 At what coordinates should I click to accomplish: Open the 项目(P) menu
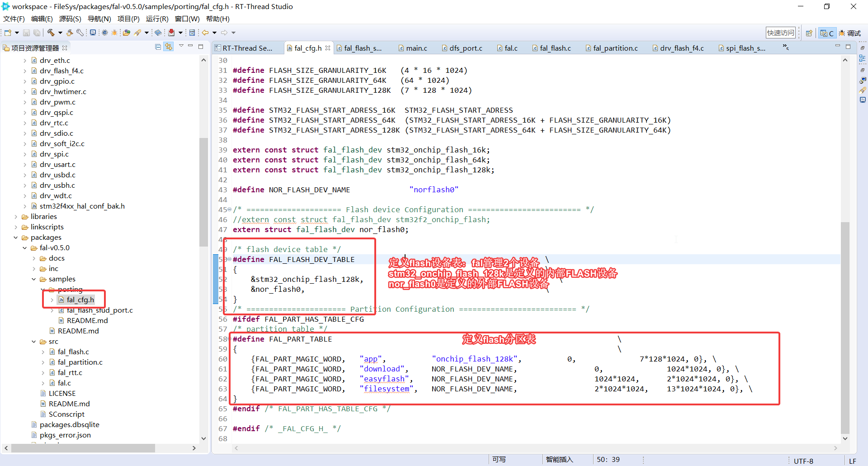[x=128, y=19]
